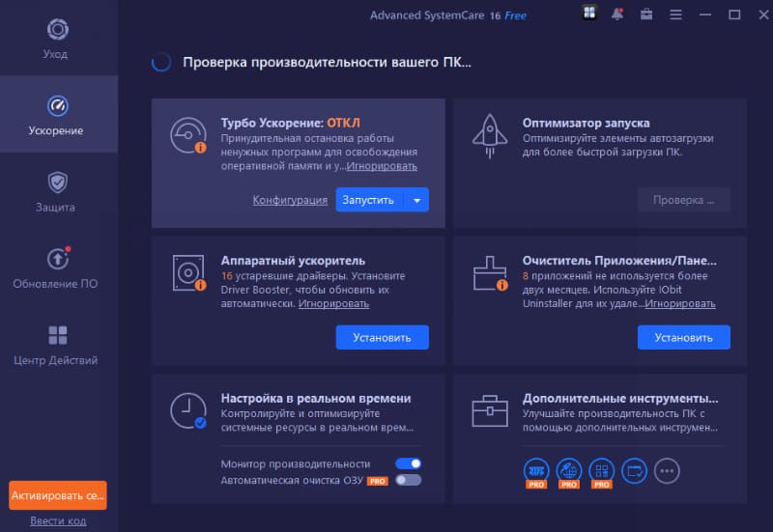Click the Дополнительные инструменты toolbox icon
Image resolution: width=773 pixels, height=532 pixels.
(x=490, y=410)
